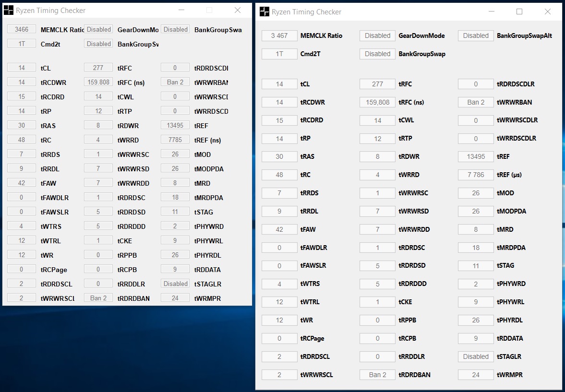Click the BankGroupSwap Disabled field, right window

(377, 54)
